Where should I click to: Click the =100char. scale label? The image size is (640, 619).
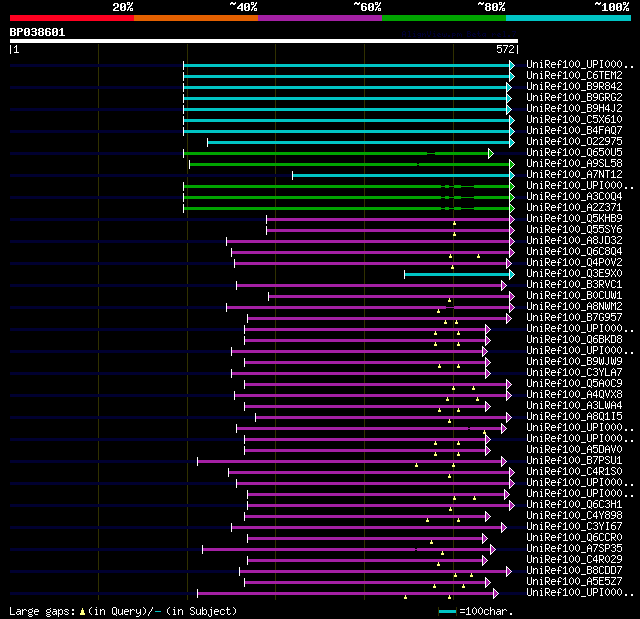click(x=486, y=611)
